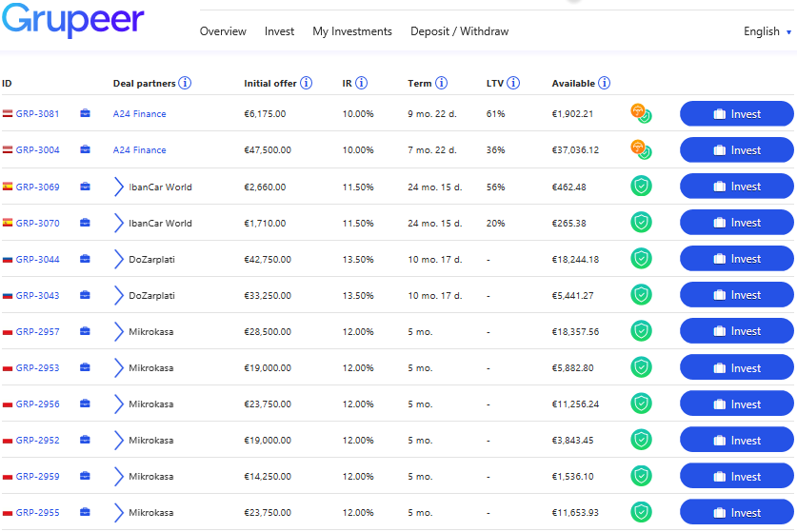Click green shield icon in GRP-3069 row
797x532 pixels.
(641, 187)
